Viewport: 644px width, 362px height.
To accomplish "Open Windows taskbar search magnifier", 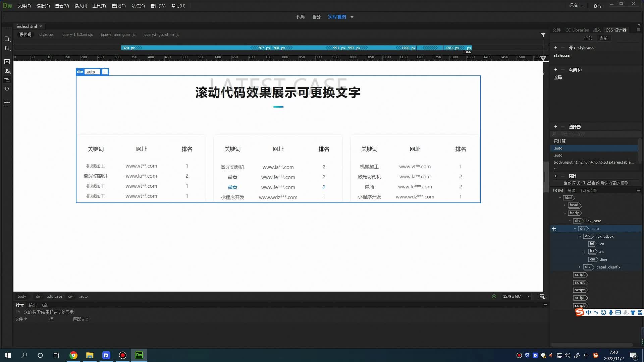I will (24, 355).
